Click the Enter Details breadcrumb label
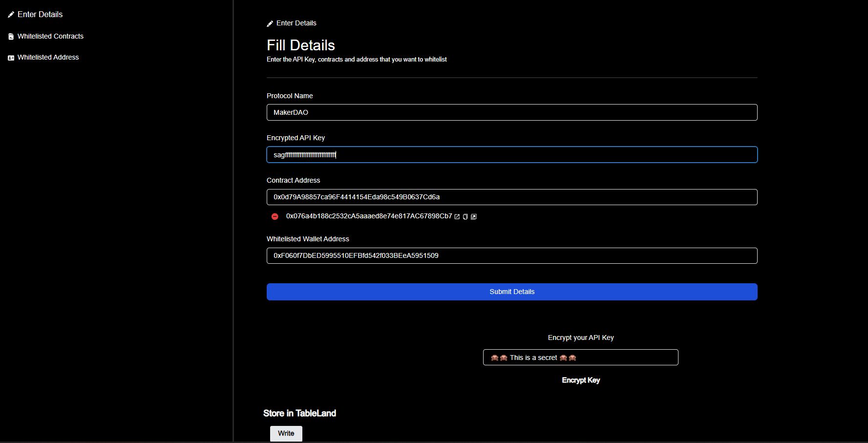This screenshot has height=443, width=868. (296, 23)
